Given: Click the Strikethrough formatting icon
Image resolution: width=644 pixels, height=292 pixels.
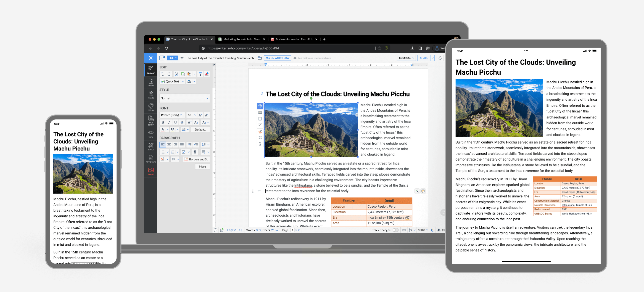Looking at the screenshot, I should pyautogui.click(x=182, y=122).
